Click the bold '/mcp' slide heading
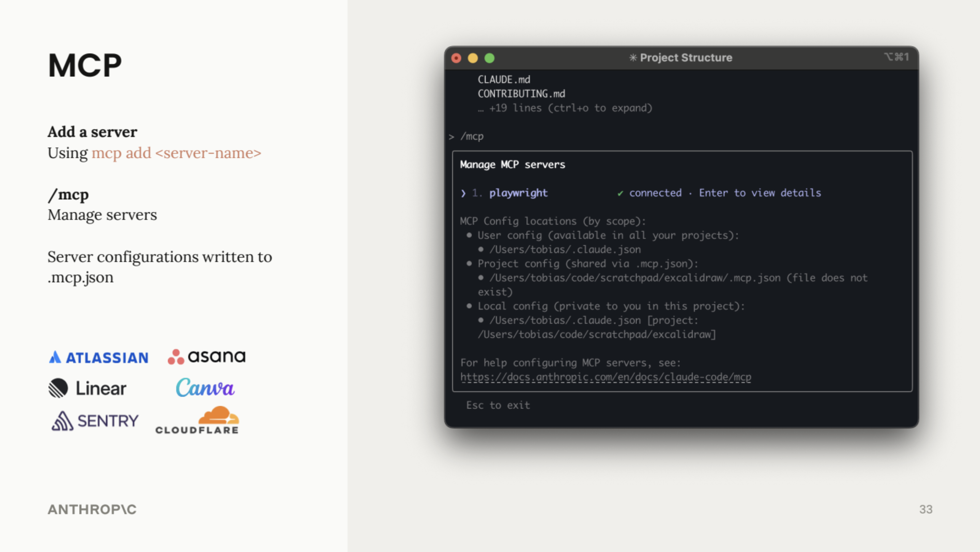Viewport: 980px width, 552px height. point(68,195)
